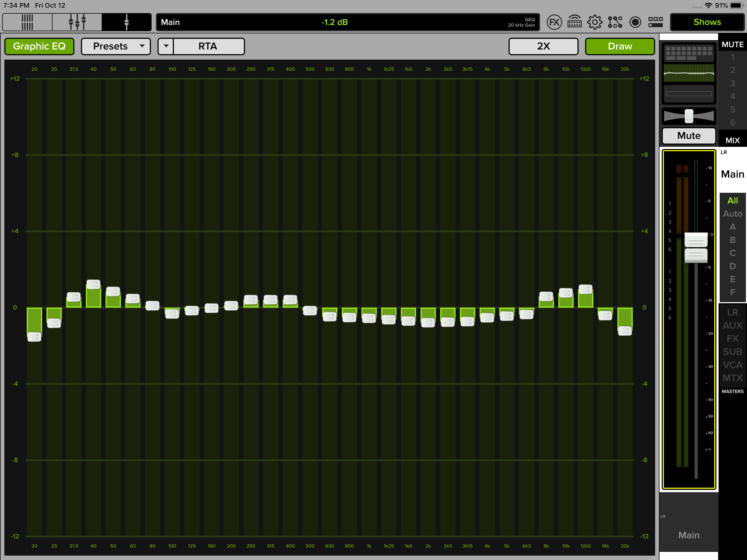Toggle the Graphic EQ on/off button
Screen dimensions: 747x560
(x=40, y=46)
